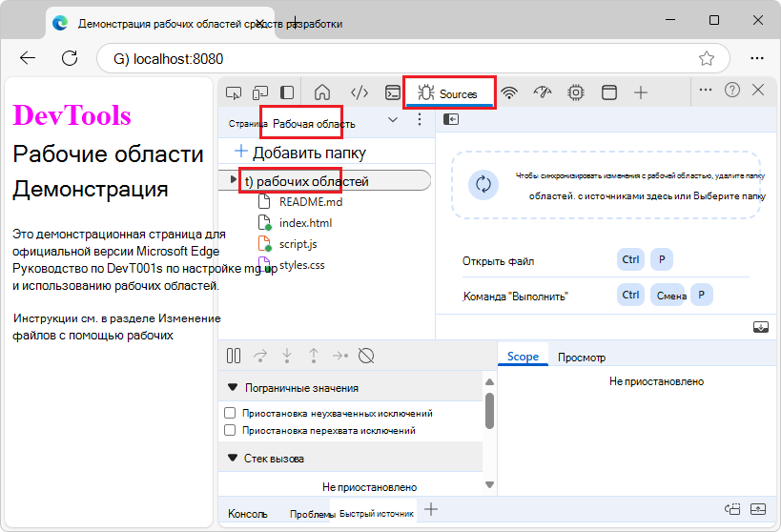Click scrollbar up arrow in debugger pane
781x532 pixels.
[x=489, y=381]
